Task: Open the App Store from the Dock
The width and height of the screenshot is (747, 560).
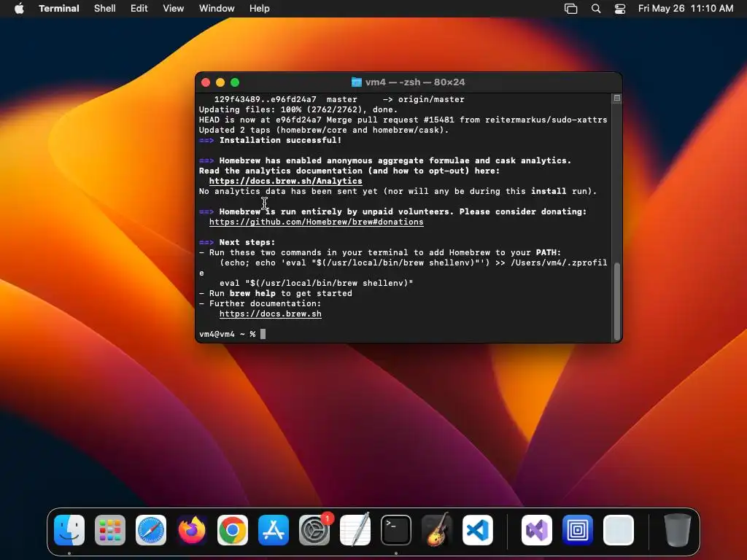Action: (x=274, y=529)
